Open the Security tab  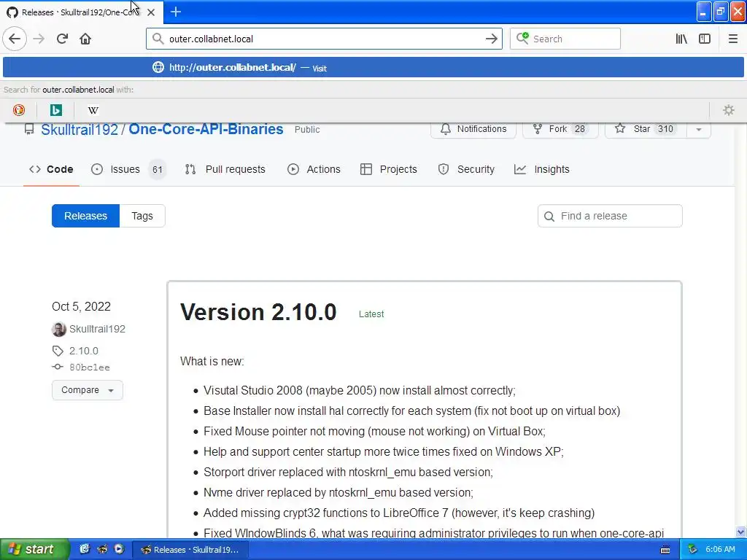coord(466,169)
